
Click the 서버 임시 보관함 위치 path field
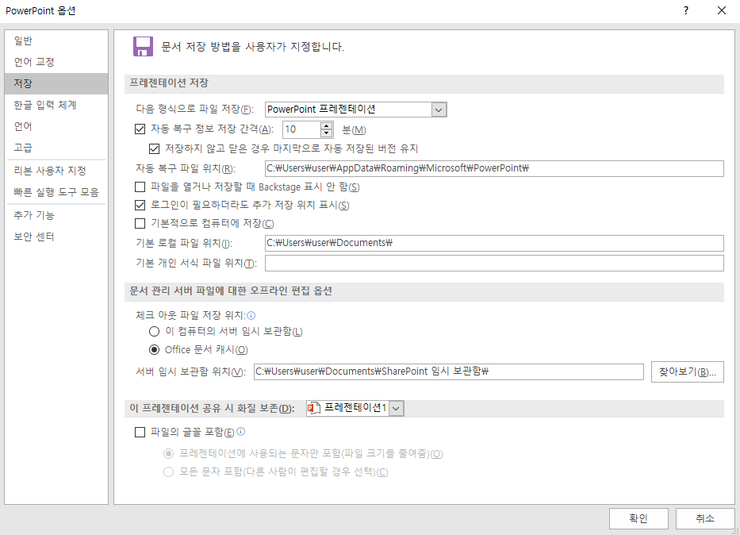(x=448, y=371)
